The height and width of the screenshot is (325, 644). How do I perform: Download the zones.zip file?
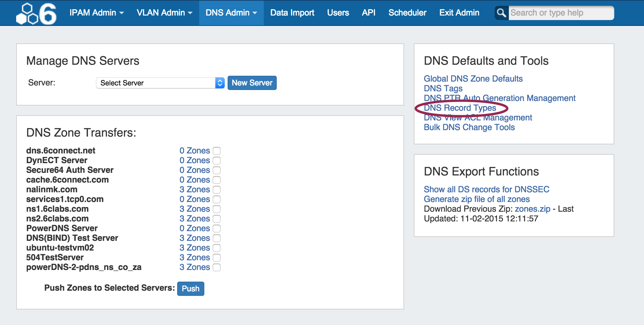point(532,209)
